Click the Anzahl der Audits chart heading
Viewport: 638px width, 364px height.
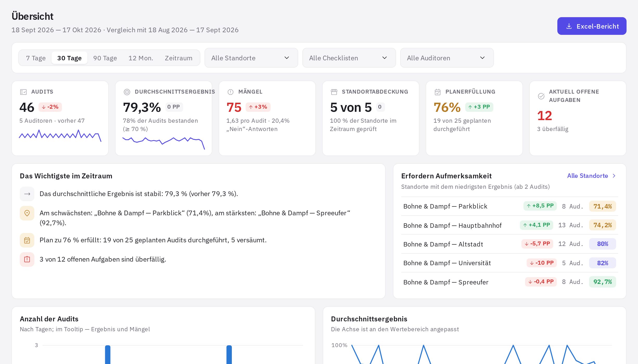[x=49, y=319]
